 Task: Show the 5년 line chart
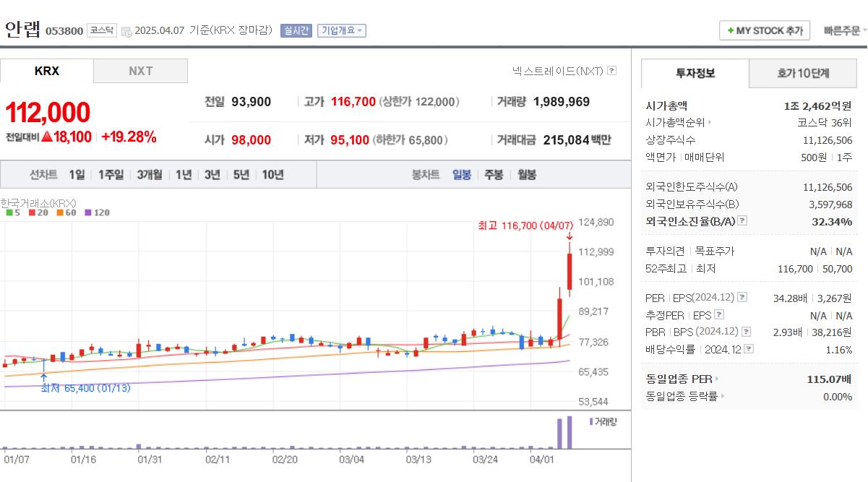click(241, 175)
